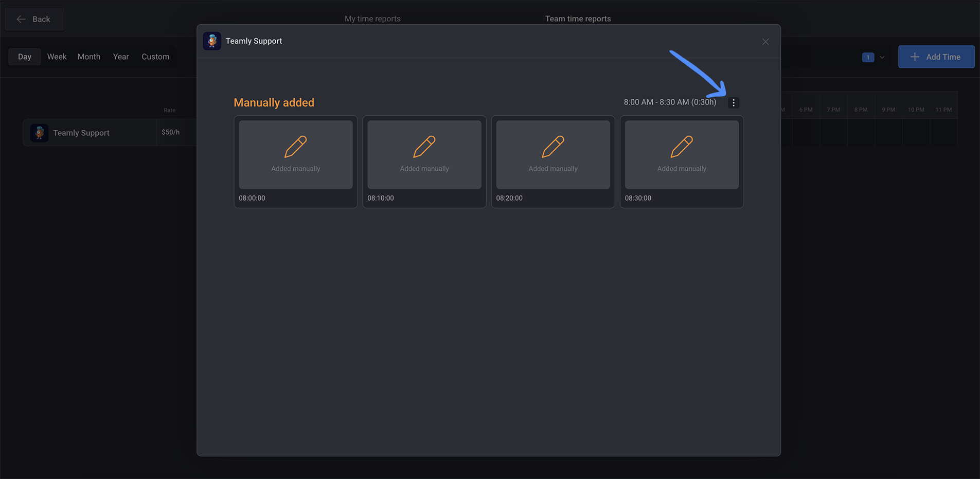Click the 8:00 AM - 8:30 AM (0:30h) time range
The height and width of the screenshot is (479, 980).
click(670, 102)
